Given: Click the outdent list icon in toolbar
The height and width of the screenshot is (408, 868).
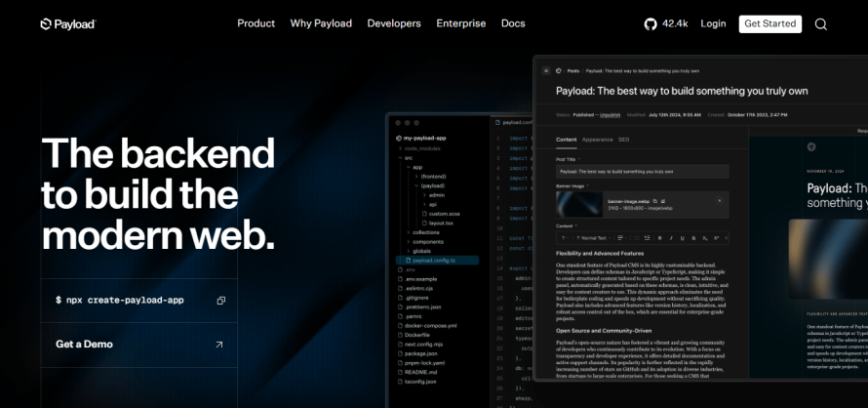Looking at the screenshot, I should click(637, 238).
